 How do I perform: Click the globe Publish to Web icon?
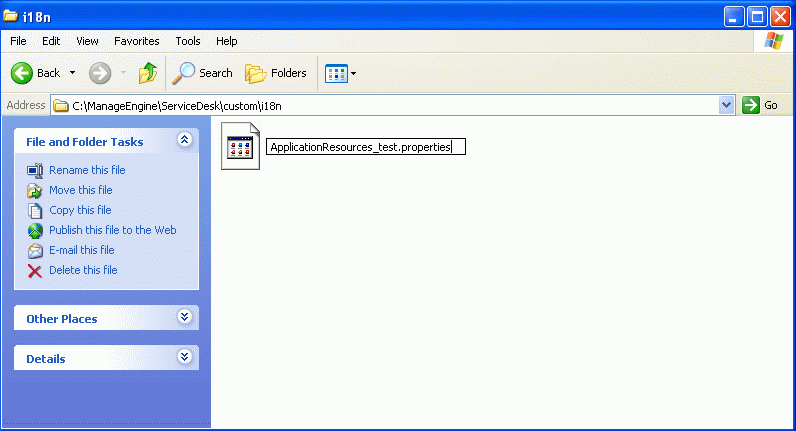coord(35,231)
